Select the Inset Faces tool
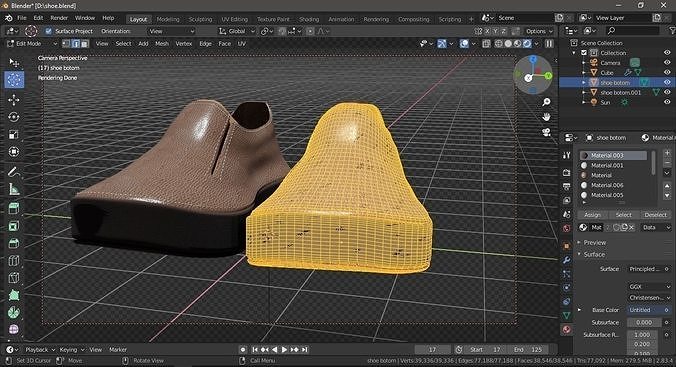The image size is (676, 367). 14,226
